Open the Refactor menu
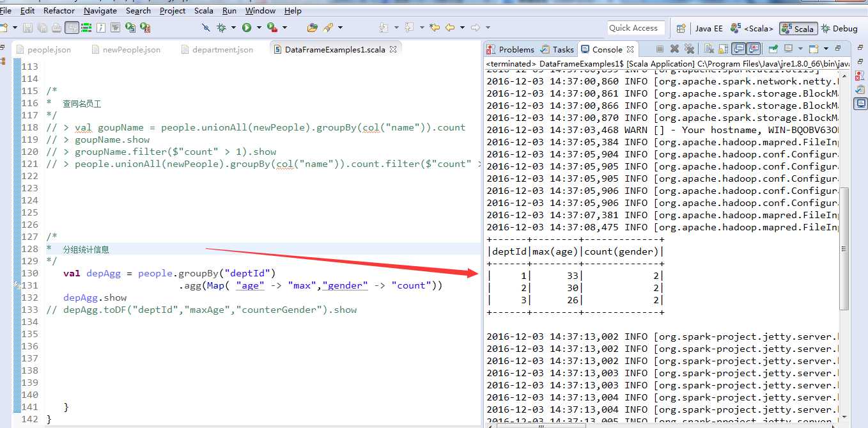This screenshot has width=868, height=428. [59, 11]
